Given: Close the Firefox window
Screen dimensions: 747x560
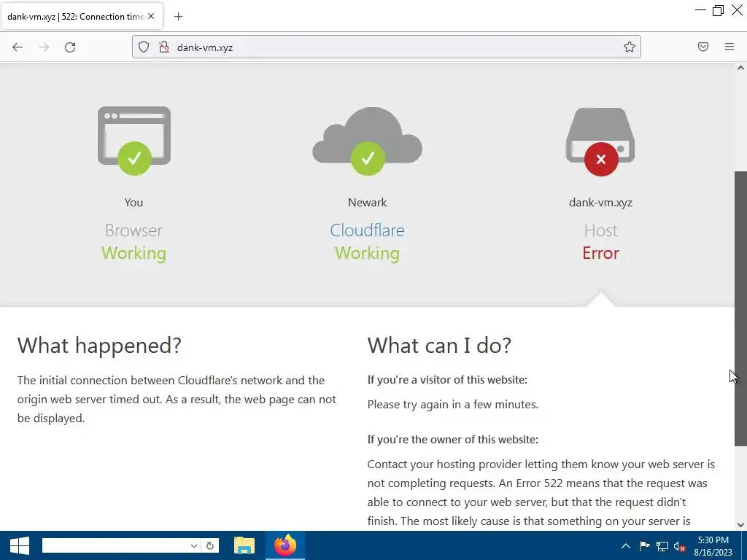Looking at the screenshot, I should pos(737,10).
